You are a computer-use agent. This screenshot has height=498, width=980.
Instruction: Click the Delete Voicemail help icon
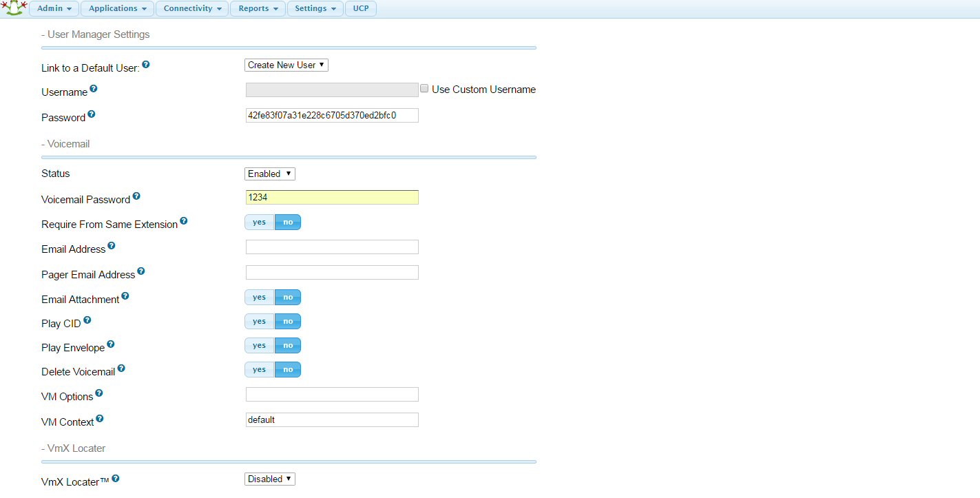(121, 367)
